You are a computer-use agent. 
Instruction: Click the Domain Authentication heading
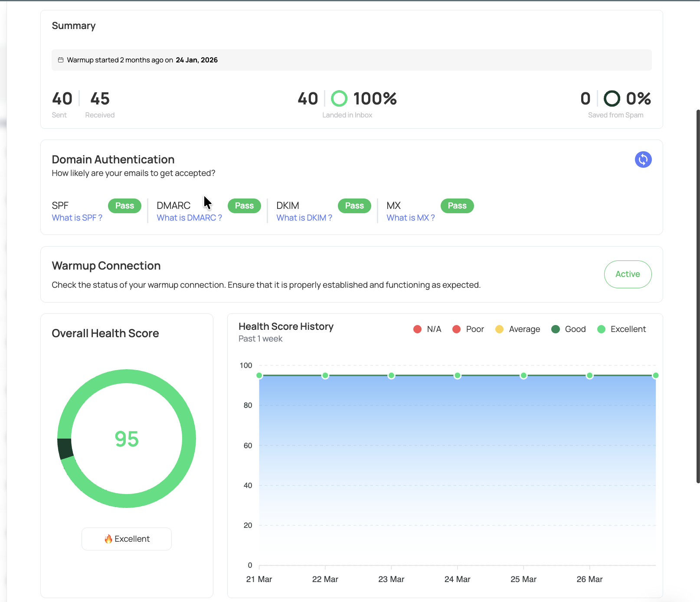[113, 159]
